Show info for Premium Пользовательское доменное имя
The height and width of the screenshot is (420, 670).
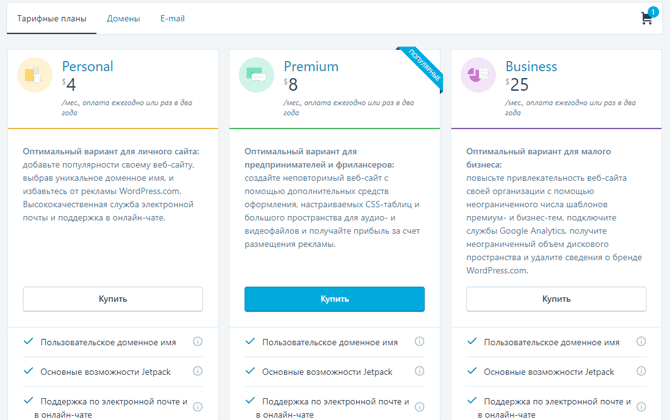point(420,341)
